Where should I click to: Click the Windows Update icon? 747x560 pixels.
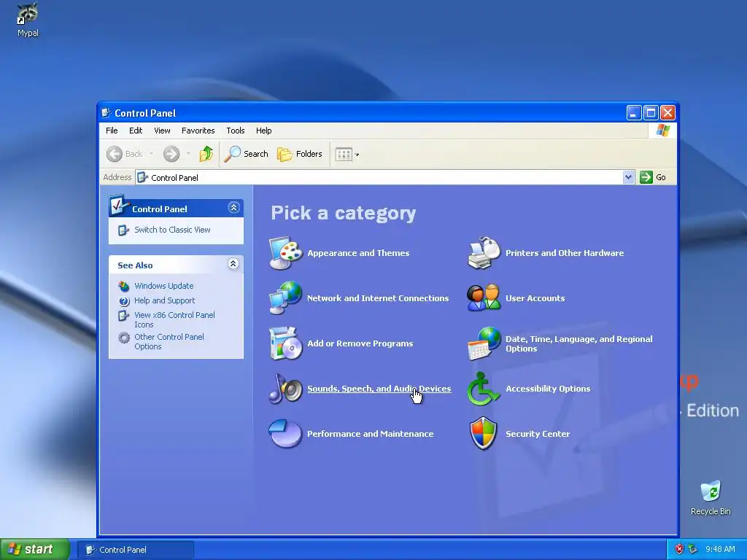(x=124, y=286)
